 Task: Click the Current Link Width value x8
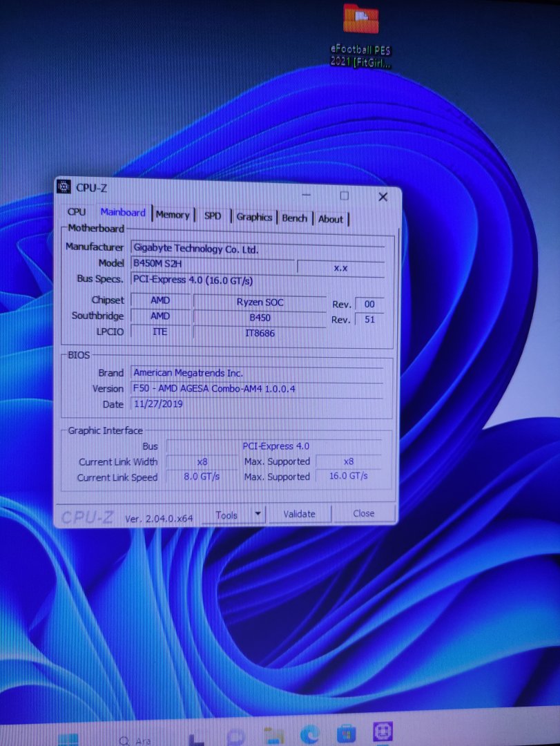point(202,461)
